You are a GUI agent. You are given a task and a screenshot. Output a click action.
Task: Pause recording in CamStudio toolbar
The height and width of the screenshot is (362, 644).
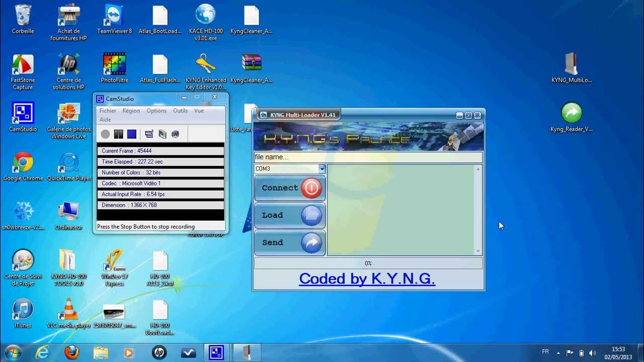(118, 134)
